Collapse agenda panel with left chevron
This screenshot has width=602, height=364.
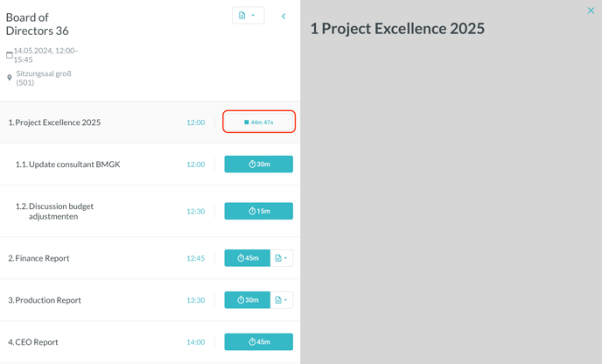[283, 16]
